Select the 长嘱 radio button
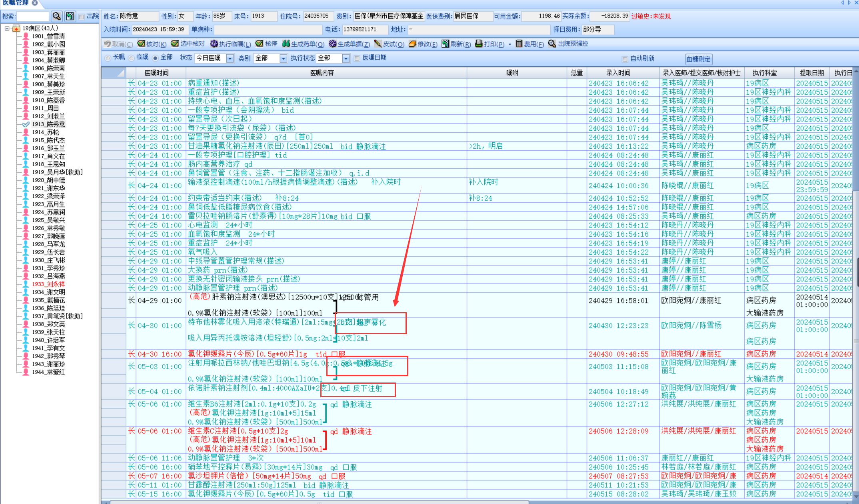 click(108, 58)
